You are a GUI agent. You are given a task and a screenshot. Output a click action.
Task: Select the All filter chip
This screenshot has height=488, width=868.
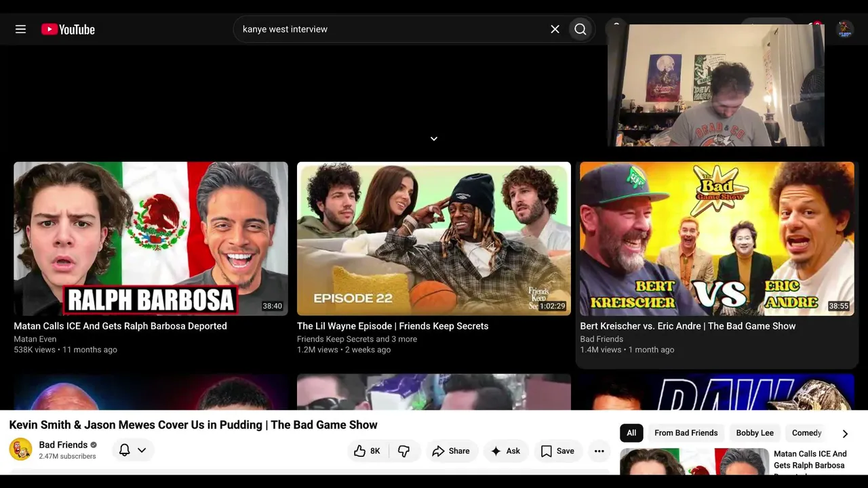pyautogui.click(x=631, y=432)
